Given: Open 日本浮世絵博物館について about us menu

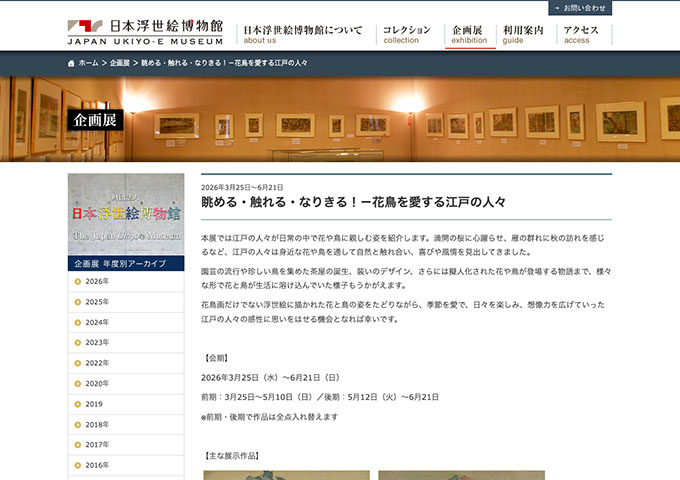Looking at the screenshot, I should 302,34.
